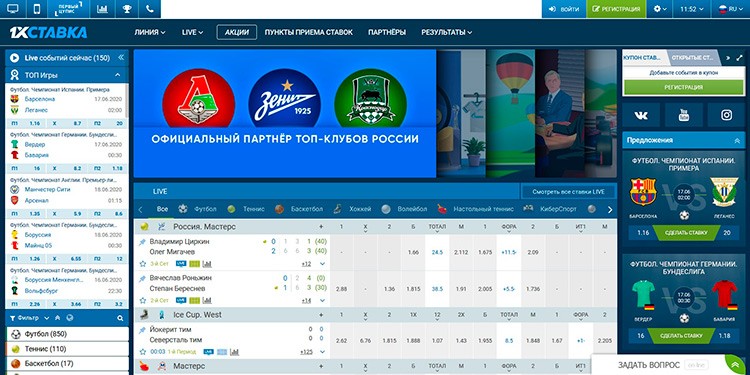Select Волейбол in LIVE sports bar

click(405, 209)
